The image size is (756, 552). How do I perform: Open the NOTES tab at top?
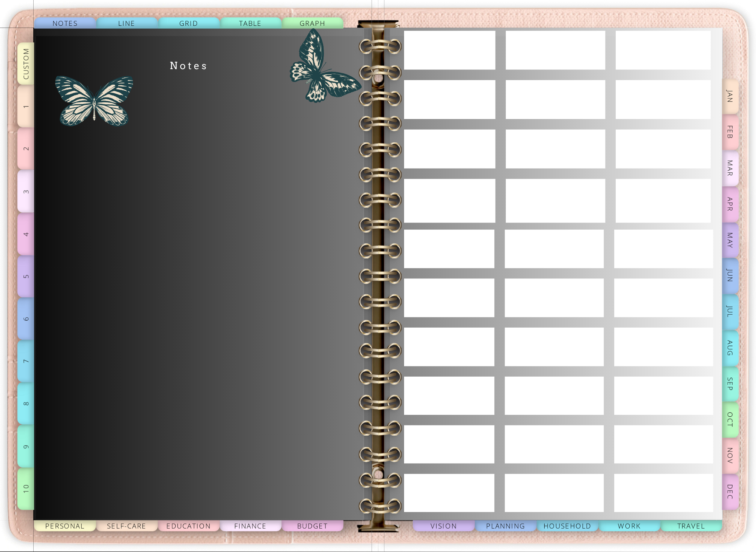pos(65,23)
